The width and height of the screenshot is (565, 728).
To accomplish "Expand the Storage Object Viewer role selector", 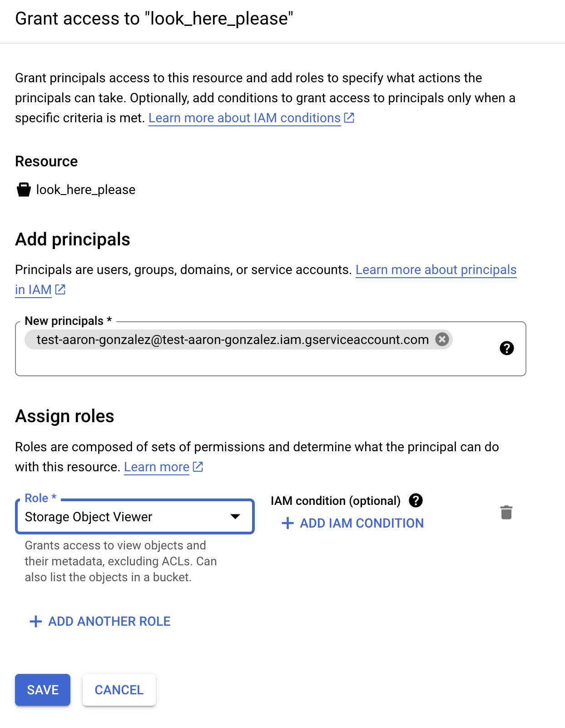I will (x=127, y=517).
